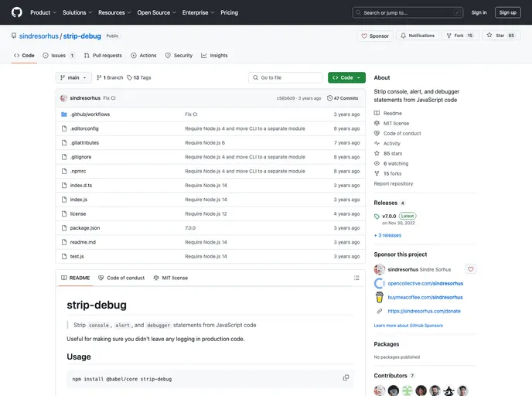Open the README outline list icon
Image resolution: width=532 pixels, height=396 pixels.
(x=356, y=278)
